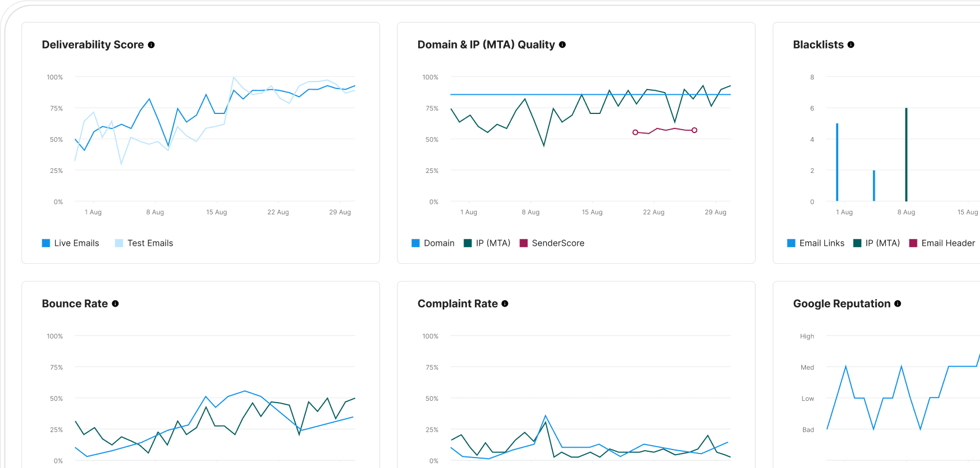The width and height of the screenshot is (980, 468).
Task: Open the Domain & IP (MTA) Quality info icon
Action: point(562,45)
